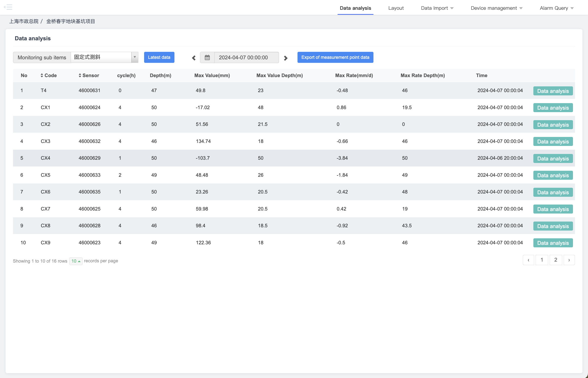Open Data analysis for T4 row

click(553, 91)
